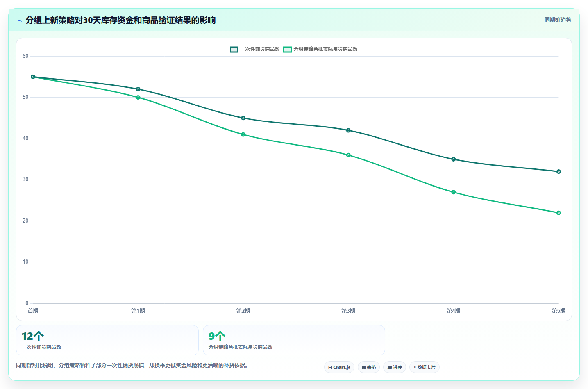Click the 首期 x-axis label
Image resolution: width=588 pixels, height=389 pixels.
33,311
